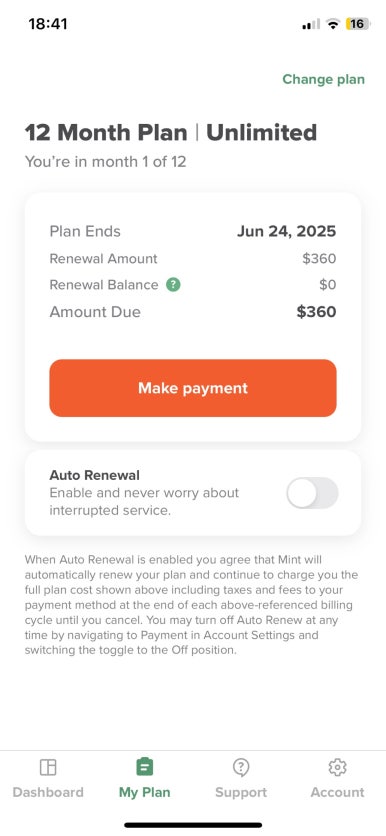Tap the Auto Renewal title text
This screenshot has width=386, height=836.
point(94,475)
